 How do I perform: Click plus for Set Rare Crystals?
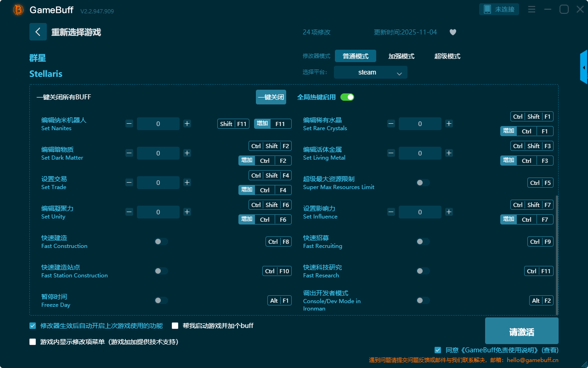pos(449,124)
